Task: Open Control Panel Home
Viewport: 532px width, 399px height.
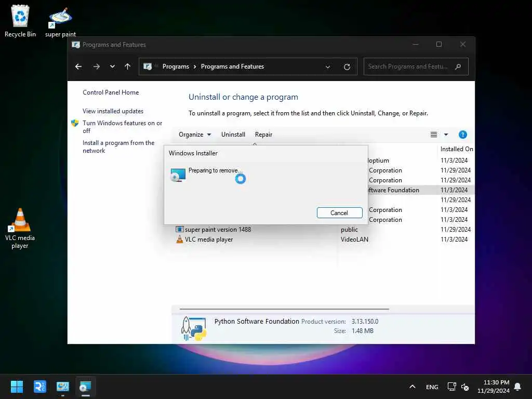Action: (x=111, y=92)
